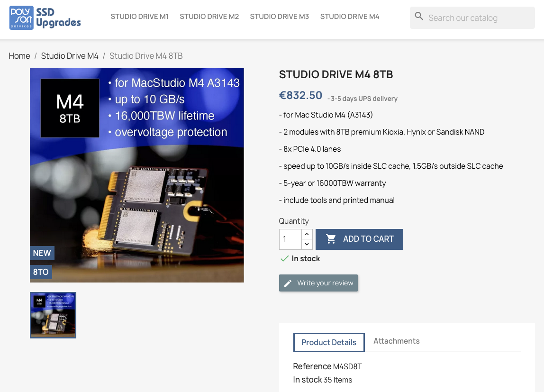Screen dimensions: 544x392
Task: Decrease quantity with down arrow
Action: tap(307, 244)
